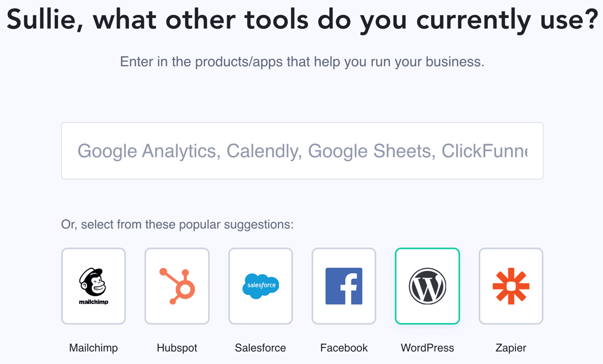This screenshot has width=603, height=364.
Task: Select the orange Hubspot sprocket logo
Action: coord(177,286)
